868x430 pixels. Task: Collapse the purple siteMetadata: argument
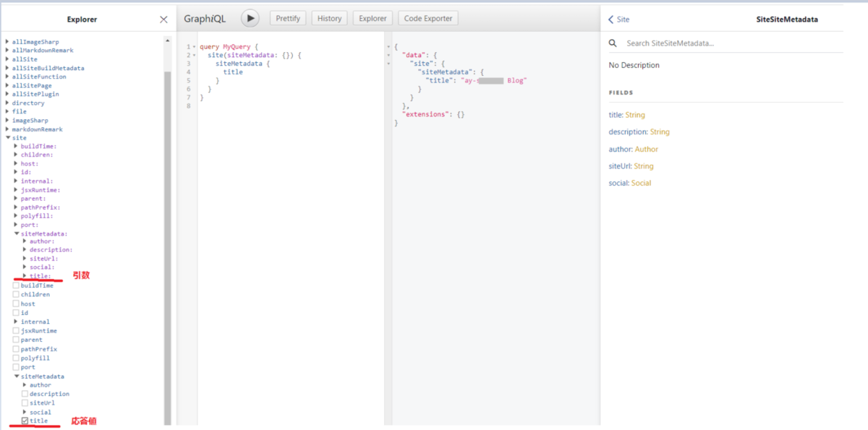click(x=16, y=234)
